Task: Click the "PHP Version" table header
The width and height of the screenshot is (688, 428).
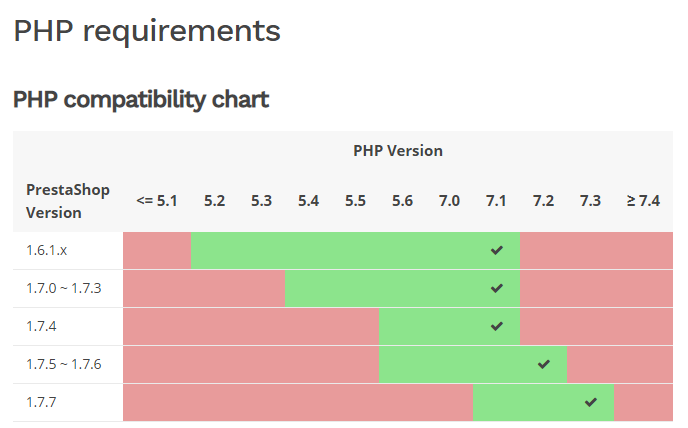Action: tap(398, 151)
